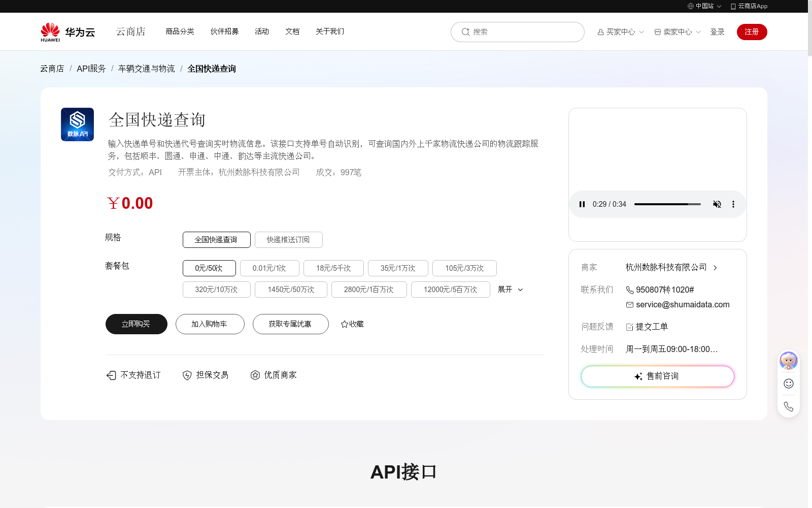Unmute the video sound
812x508 pixels.
[717, 204]
